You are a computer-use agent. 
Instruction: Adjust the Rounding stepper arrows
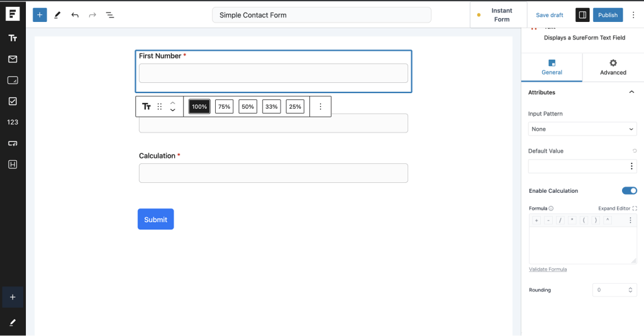pos(631,290)
